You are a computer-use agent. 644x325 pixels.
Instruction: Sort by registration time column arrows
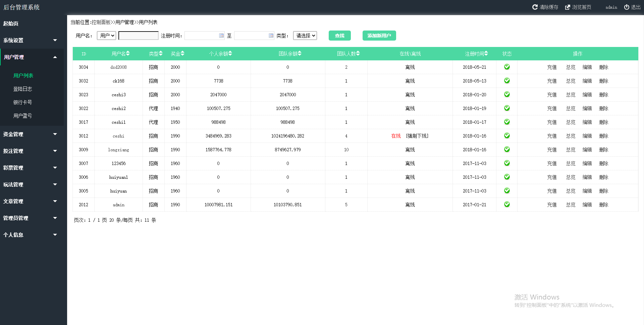coord(486,54)
